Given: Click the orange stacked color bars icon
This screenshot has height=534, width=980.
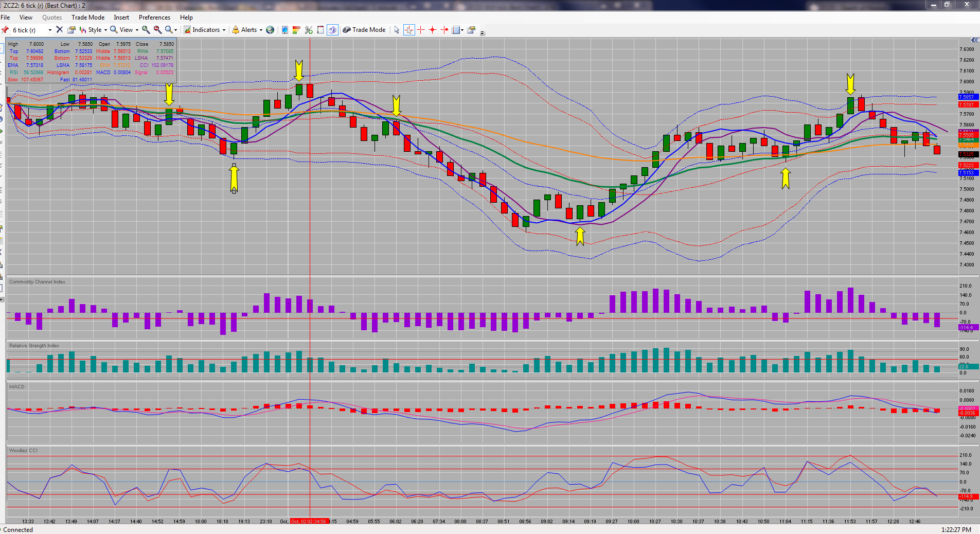Looking at the screenshot, I should point(296,30).
